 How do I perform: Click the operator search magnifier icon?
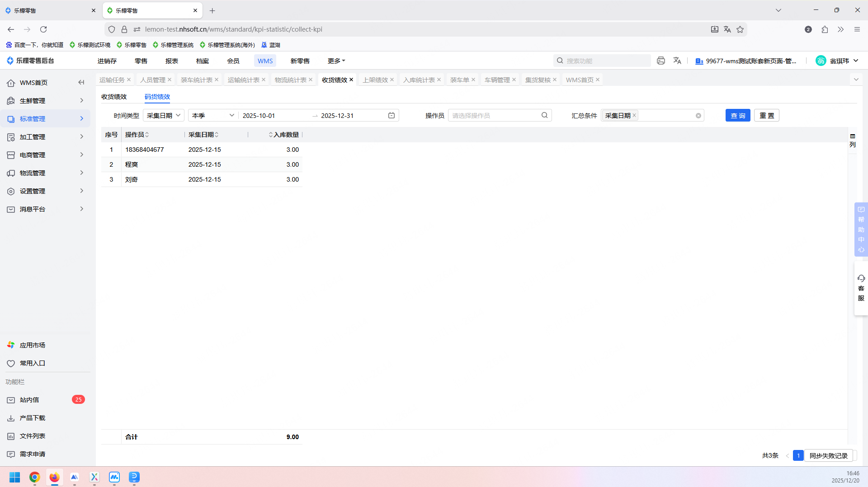coord(545,116)
